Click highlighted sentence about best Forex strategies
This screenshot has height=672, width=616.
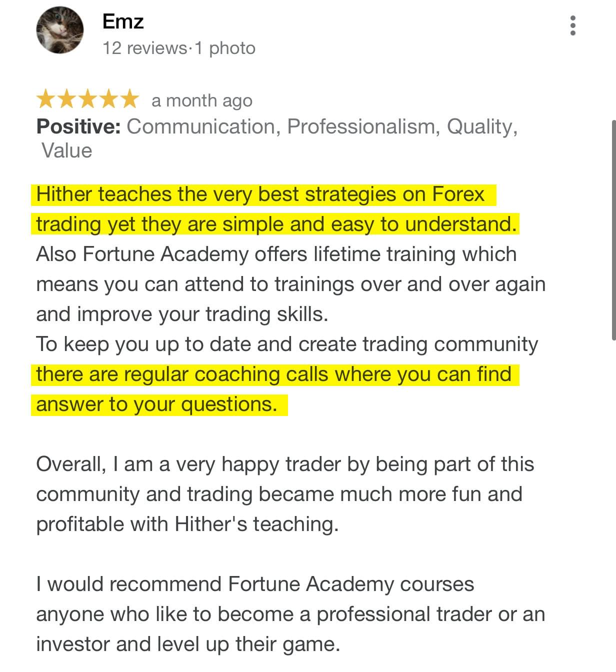click(x=276, y=209)
